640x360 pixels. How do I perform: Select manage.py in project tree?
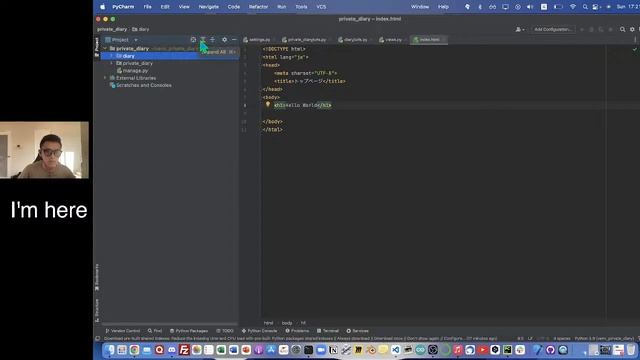tap(135, 71)
